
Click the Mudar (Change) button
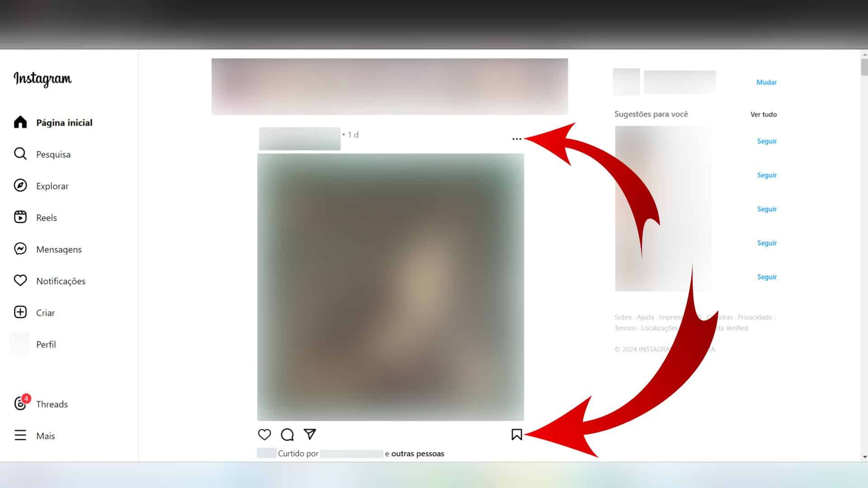pos(766,82)
